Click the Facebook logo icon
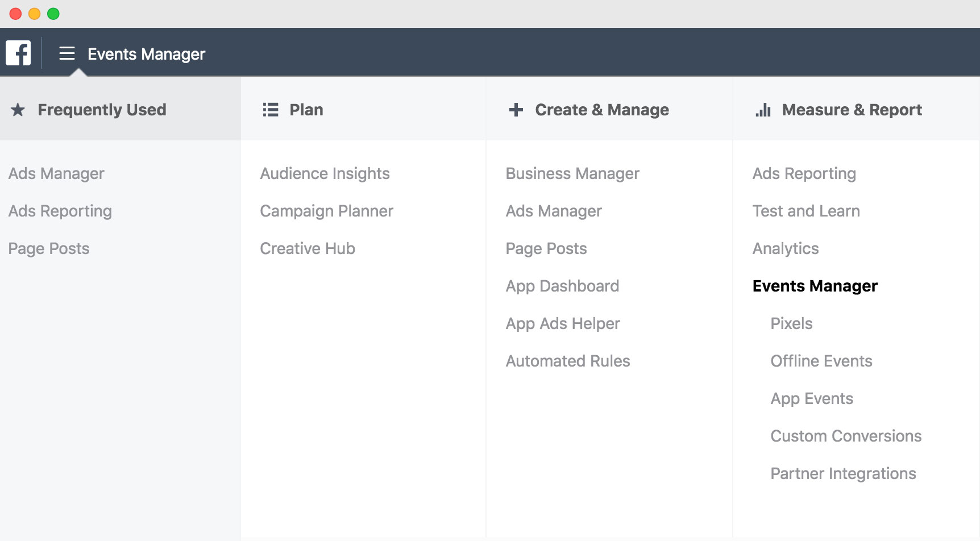This screenshot has width=980, height=541. pyautogui.click(x=18, y=53)
